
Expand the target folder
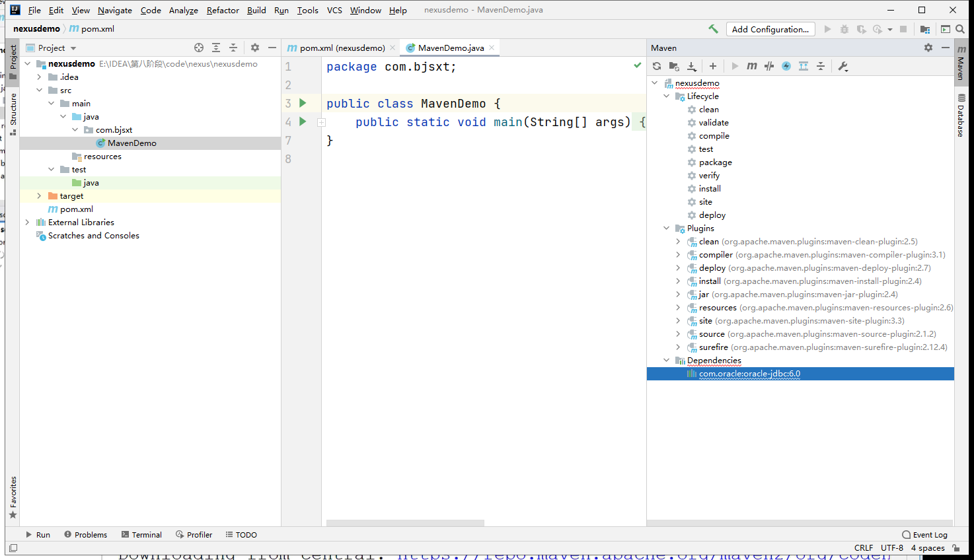pyautogui.click(x=39, y=196)
